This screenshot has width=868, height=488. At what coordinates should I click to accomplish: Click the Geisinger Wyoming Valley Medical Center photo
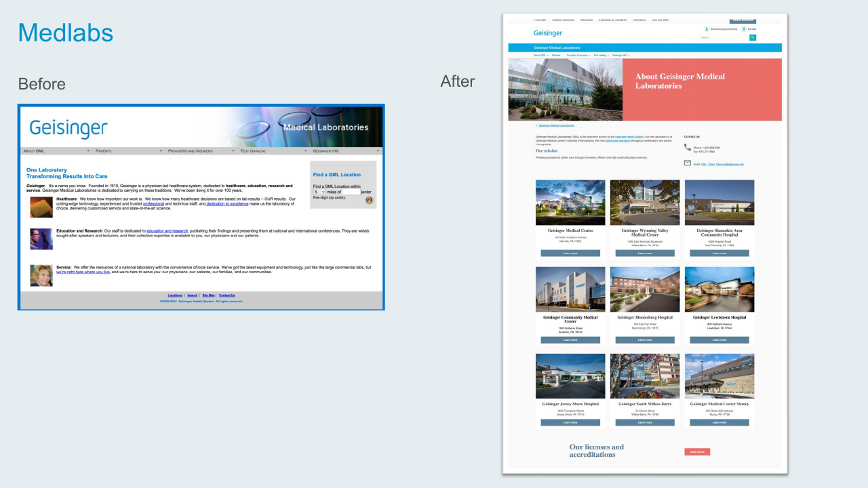pos(645,203)
